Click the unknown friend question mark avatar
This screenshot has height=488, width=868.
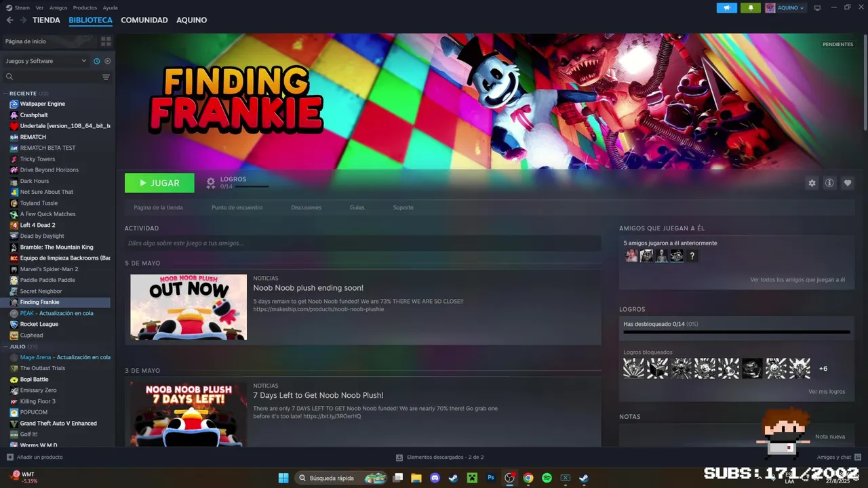pos(692,256)
